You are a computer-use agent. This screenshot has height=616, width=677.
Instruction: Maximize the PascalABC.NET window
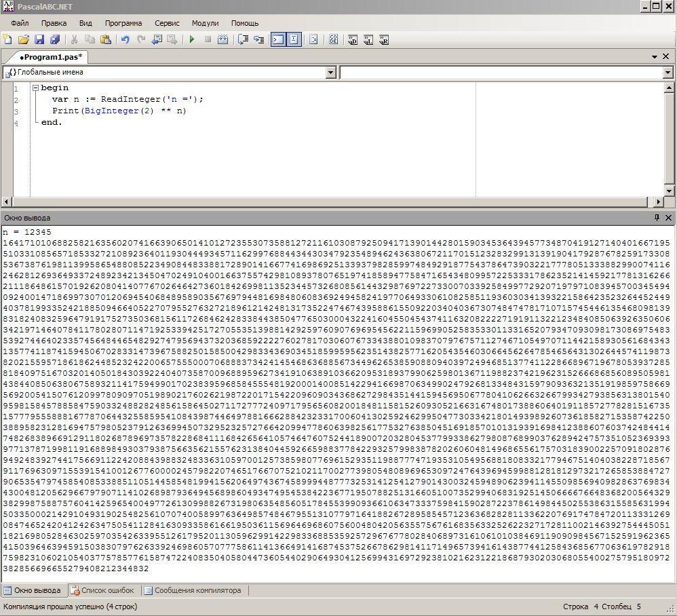point(656,6)
